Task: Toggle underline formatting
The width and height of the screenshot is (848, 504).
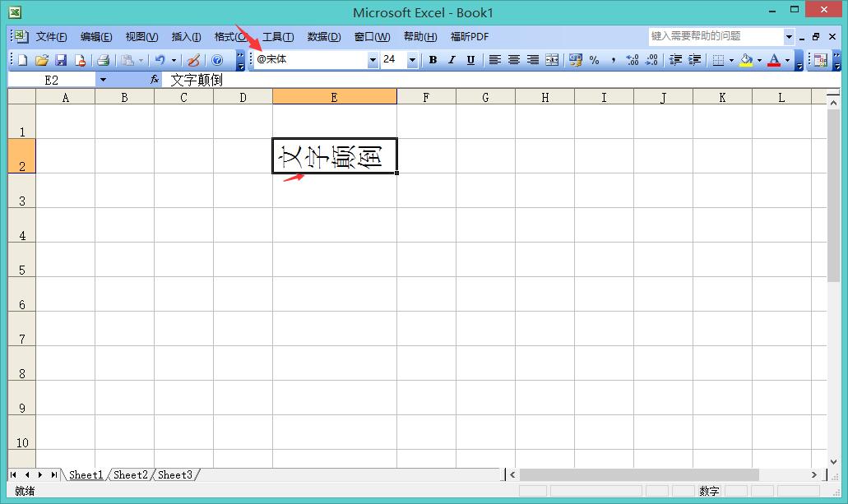Action: click(470, 60)
